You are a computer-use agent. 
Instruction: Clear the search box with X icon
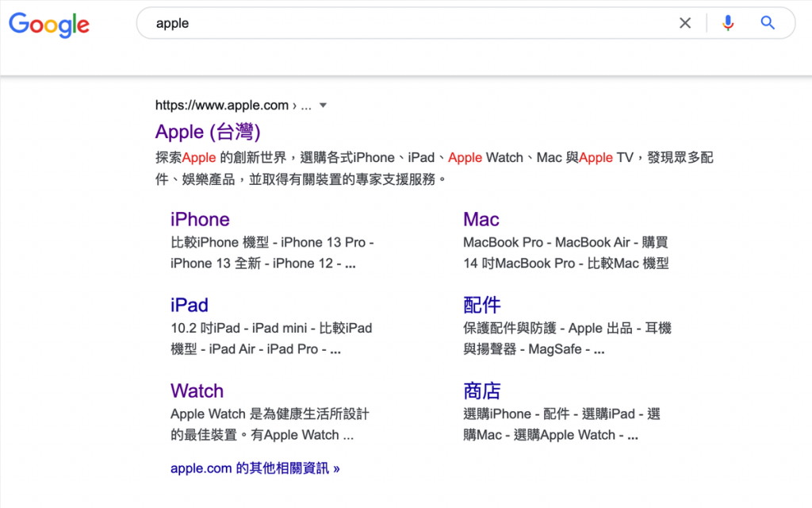[x=685, y=23]
